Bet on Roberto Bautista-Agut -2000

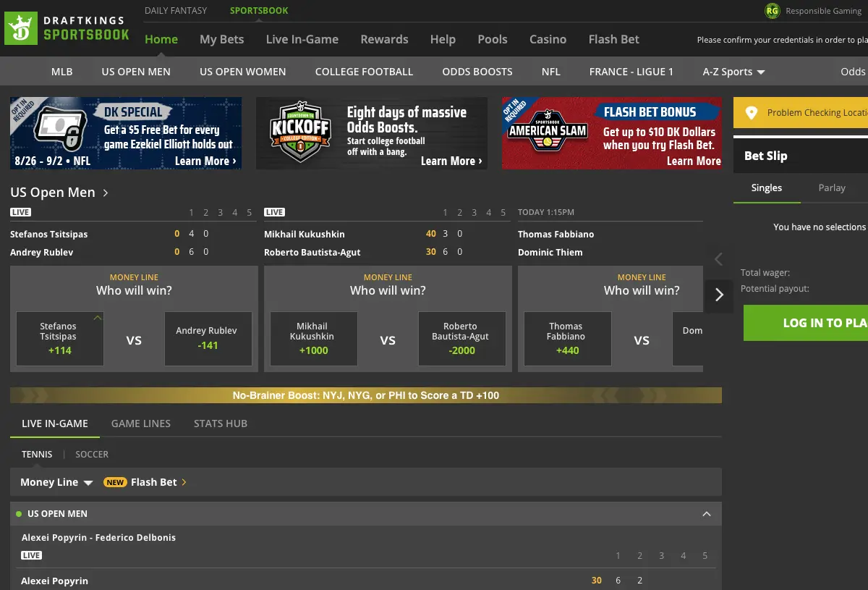point(461,339)
